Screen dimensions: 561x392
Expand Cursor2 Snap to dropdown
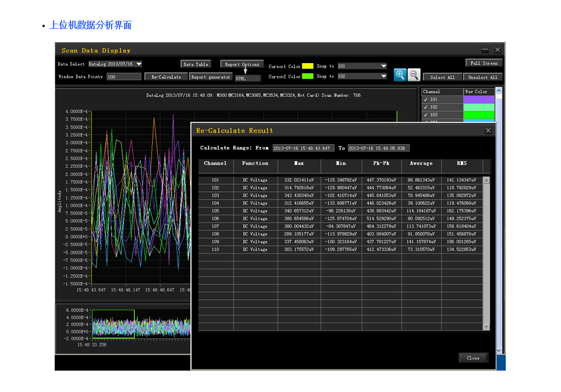pyautogui.click(x=383, y=76)
